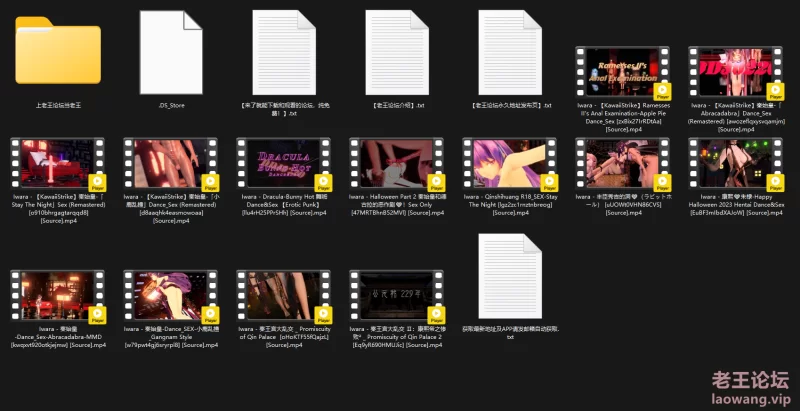This screenshot has height=411, width=800.
Task: Click the Stay The Night Remastered file name
Action: tap(58, 209)
